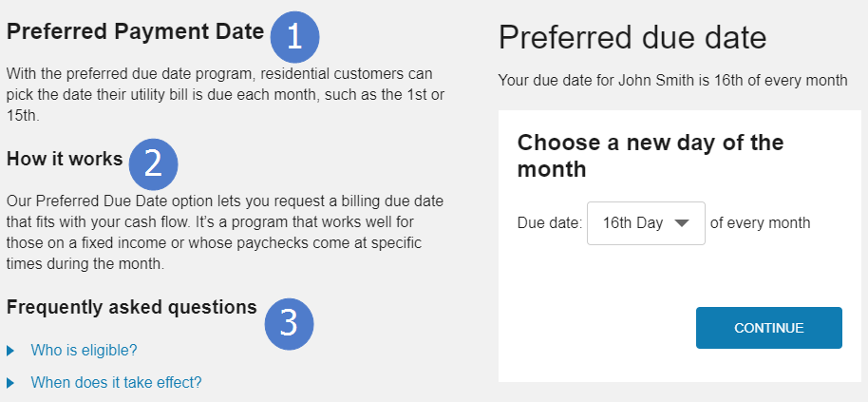This screenshot has height=402, width=868.
Task: Click the blue number 2 circle badge
Action: tap(154, 163)
